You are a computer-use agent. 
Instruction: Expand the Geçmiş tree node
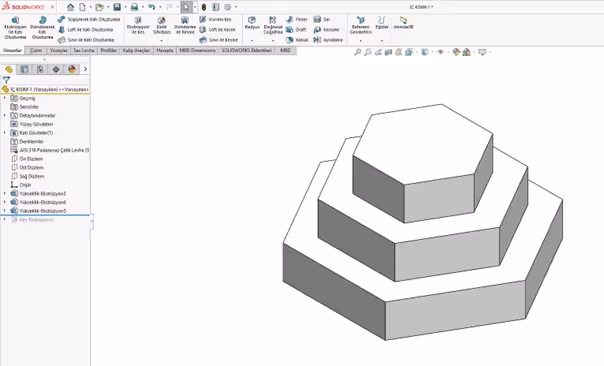point(5,98)
